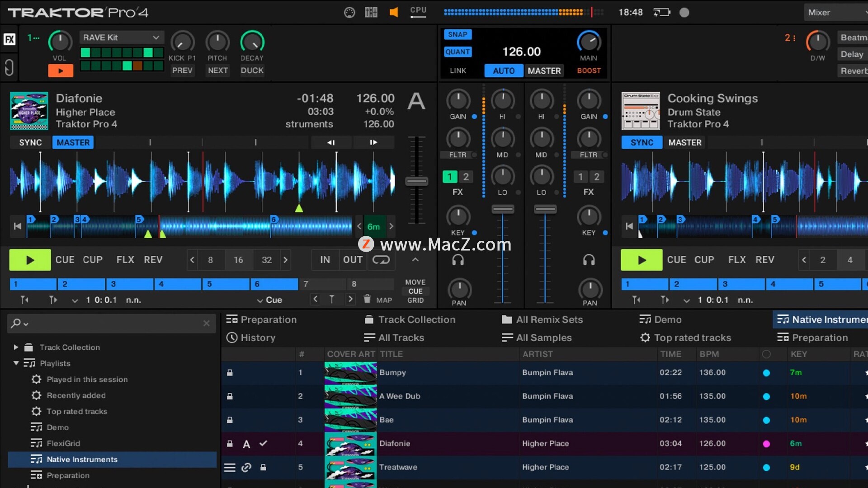Set loop IN point on Deck A
Image resolution: width=868 pixels, height=488 pixels.
(325, 260)
